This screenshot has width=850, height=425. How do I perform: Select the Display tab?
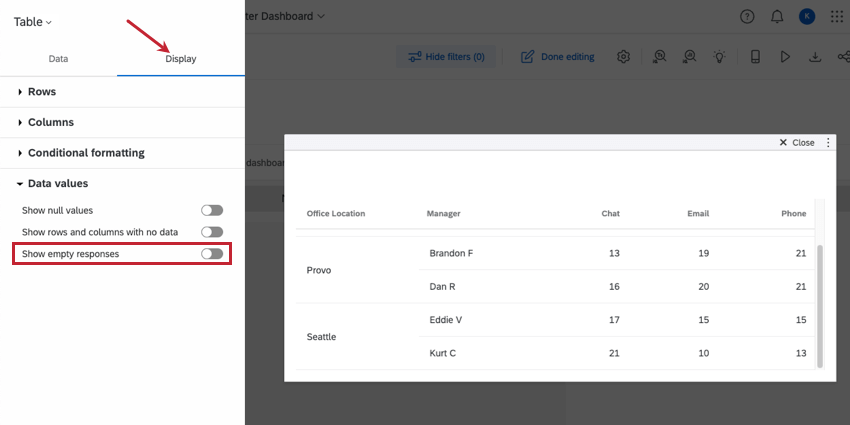pos(181,59)
